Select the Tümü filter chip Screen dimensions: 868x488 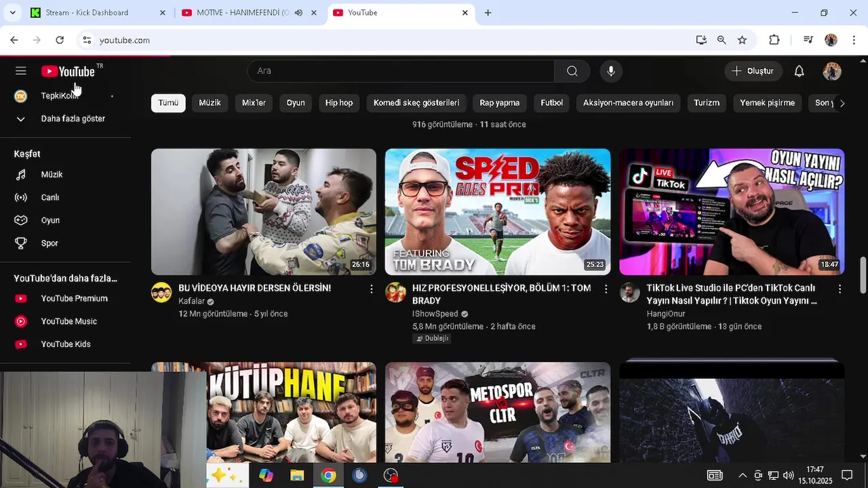[x=168, y=103]
